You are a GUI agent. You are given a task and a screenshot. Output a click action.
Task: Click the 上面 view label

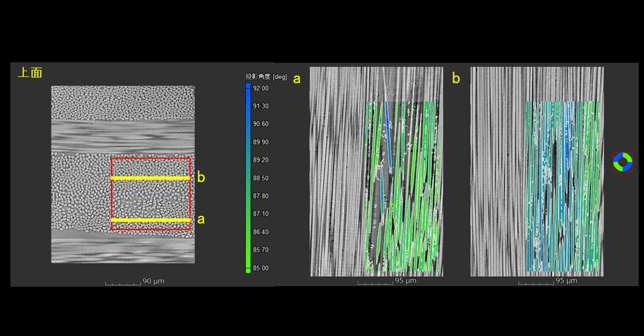coord(30,72)
